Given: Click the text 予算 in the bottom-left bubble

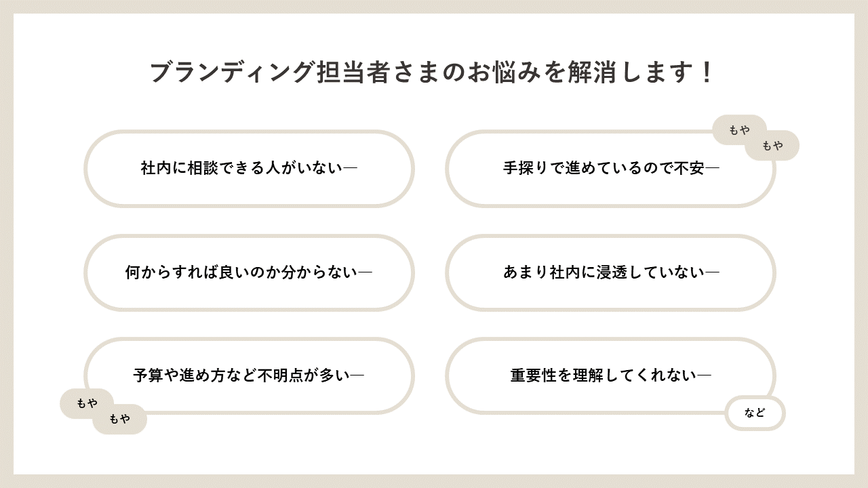Looking at the screenshot, I should click(150, 375).
